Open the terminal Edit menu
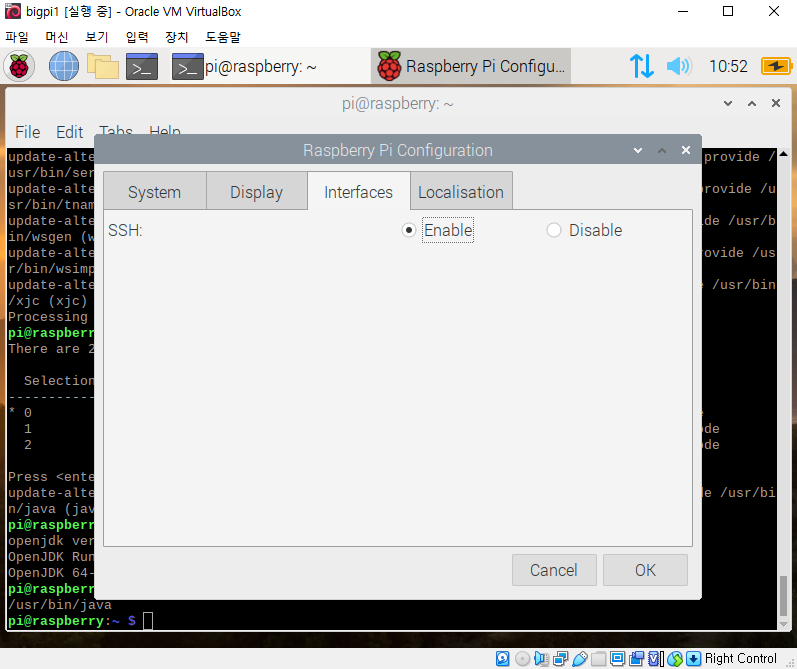The height and width of the screenshot is (669, 797). (69, 132)
